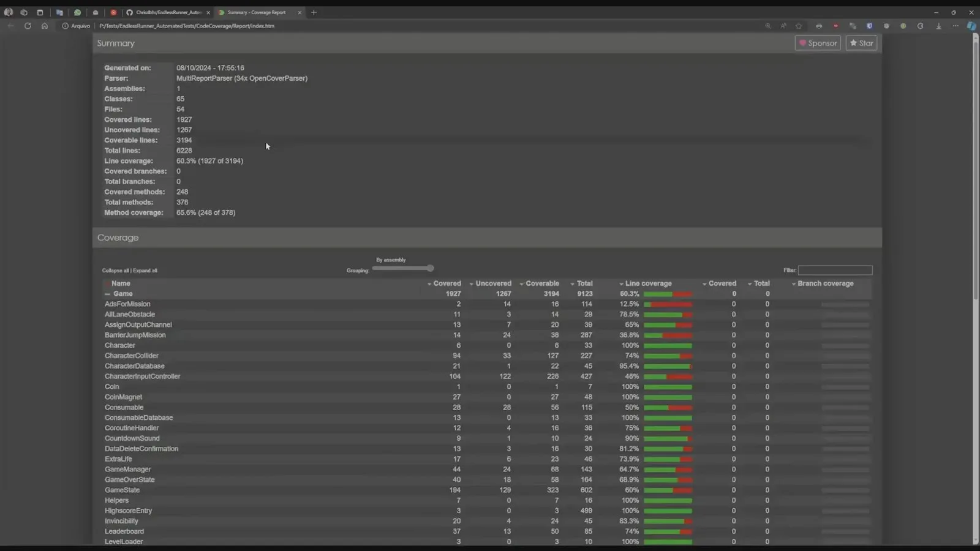Click the green circle extension icon
Screen dimensions: 980x551
[903, 26]
